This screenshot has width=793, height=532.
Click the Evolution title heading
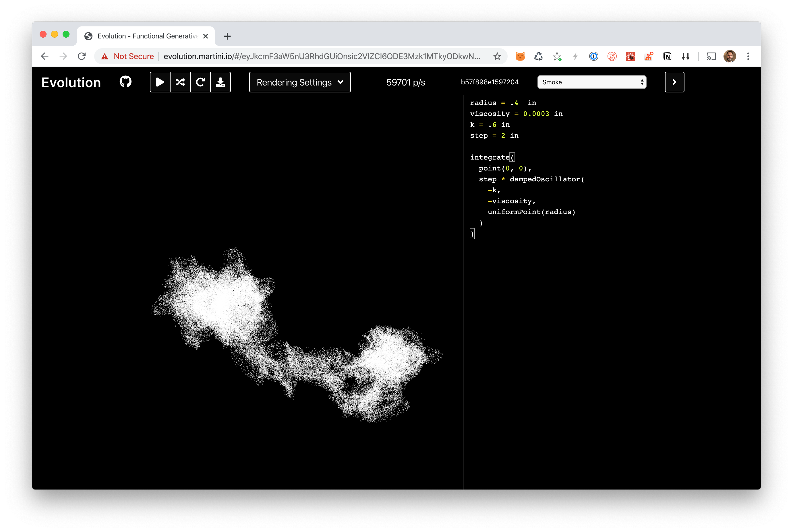(x=71, y=82)
